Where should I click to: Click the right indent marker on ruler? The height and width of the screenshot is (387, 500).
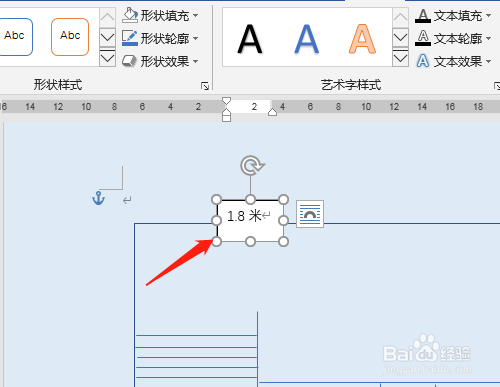272,112
